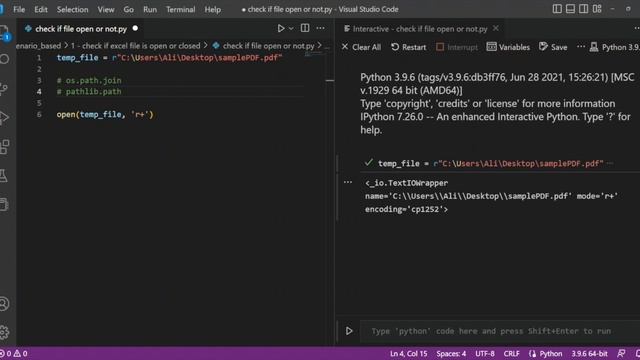640x360 pixels.
Task: Change line endings via CRLF
Action: pyautogui.click(x=511, y=353)
